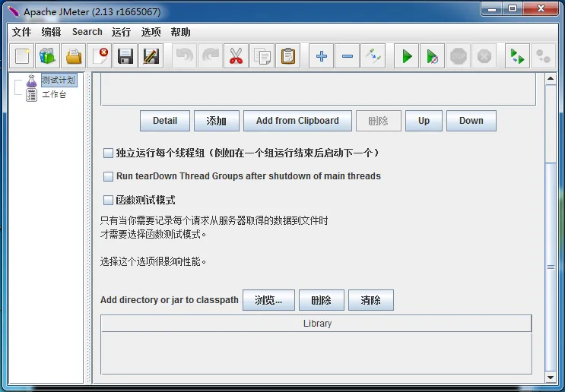Click the Close test plan icon
Image resolution: width=565 pixels, height=392 pixels.
tap(100, 56)
